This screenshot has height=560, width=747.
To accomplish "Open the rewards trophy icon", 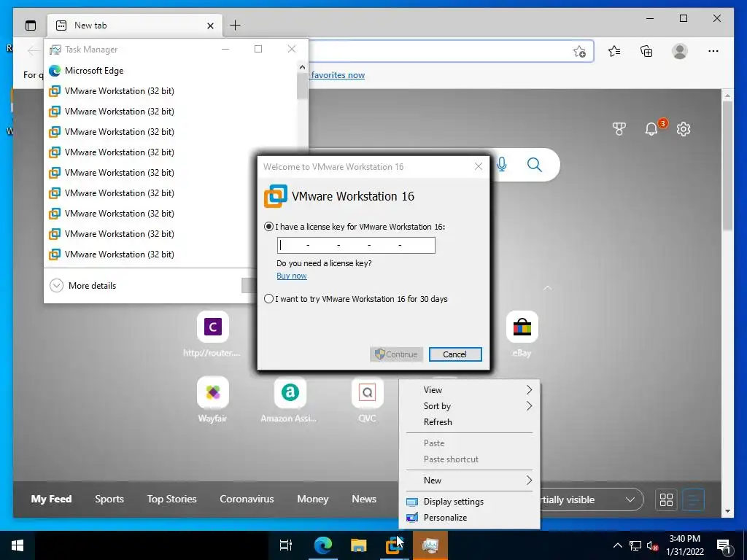I will (x=619, y=129).
